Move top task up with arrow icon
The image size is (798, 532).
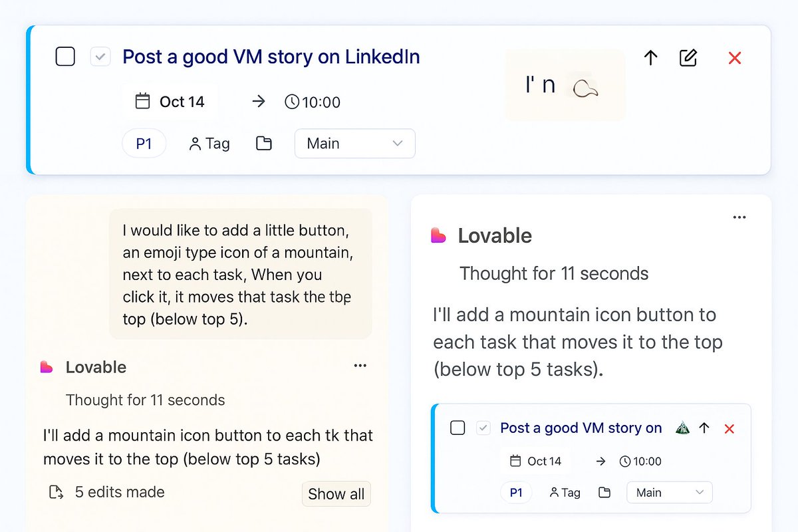click(651, 58)
